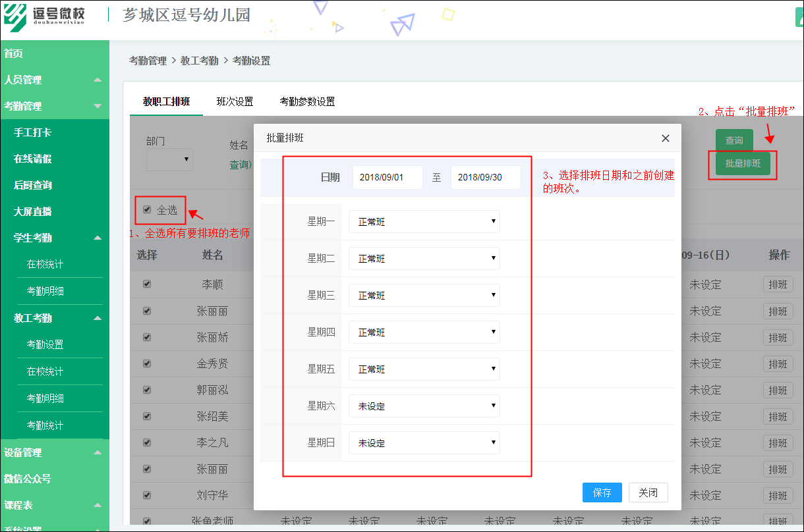Viewport: 804px width, 532px height.
Task: Click the start date field showing 2018/09/01
Action: point(388,177)
